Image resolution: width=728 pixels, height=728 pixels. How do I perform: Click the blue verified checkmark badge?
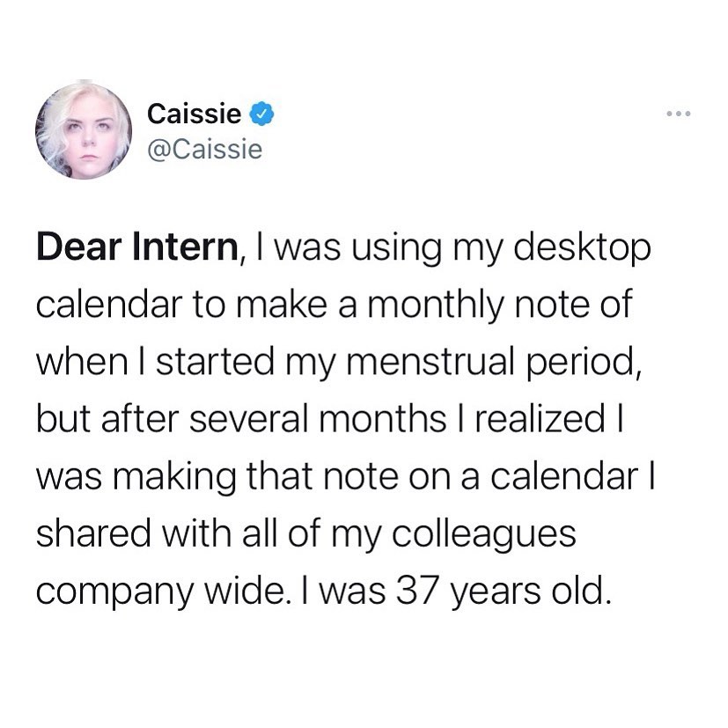(262, 114)
